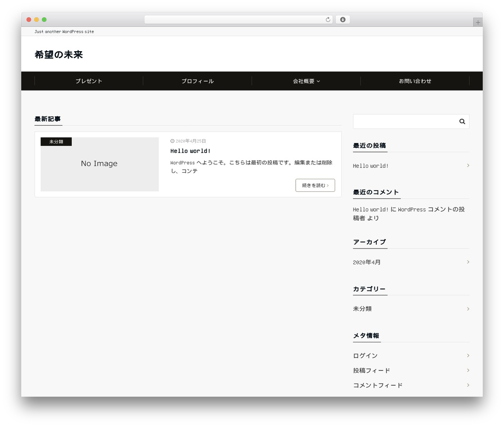Viewport: 504px width, 427px height.
Task: Open the site title 希望の未来
Action: (x=59, y=55)
